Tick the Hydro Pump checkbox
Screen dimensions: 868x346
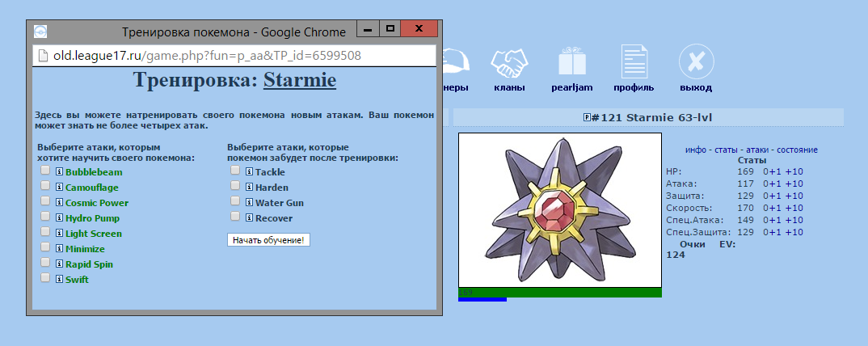pyautogui.click(x=45, y=217)
